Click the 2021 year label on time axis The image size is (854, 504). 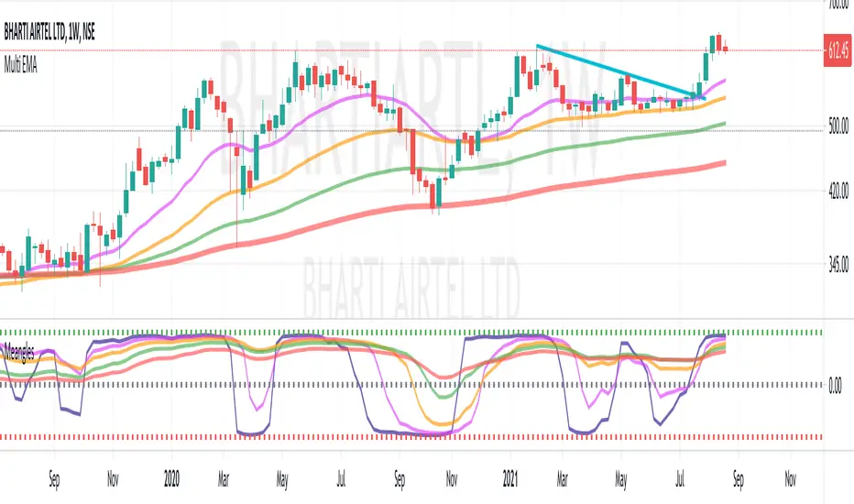[510, 479]
